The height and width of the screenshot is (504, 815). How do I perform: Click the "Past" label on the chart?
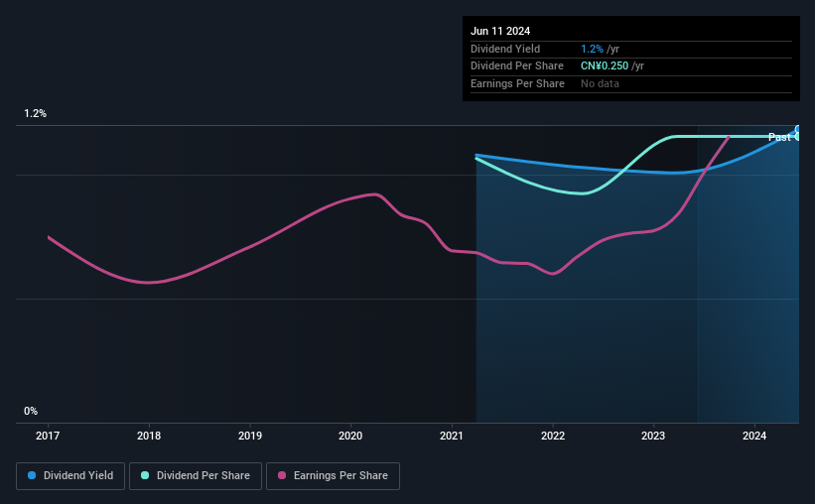(x=779, y=137)
